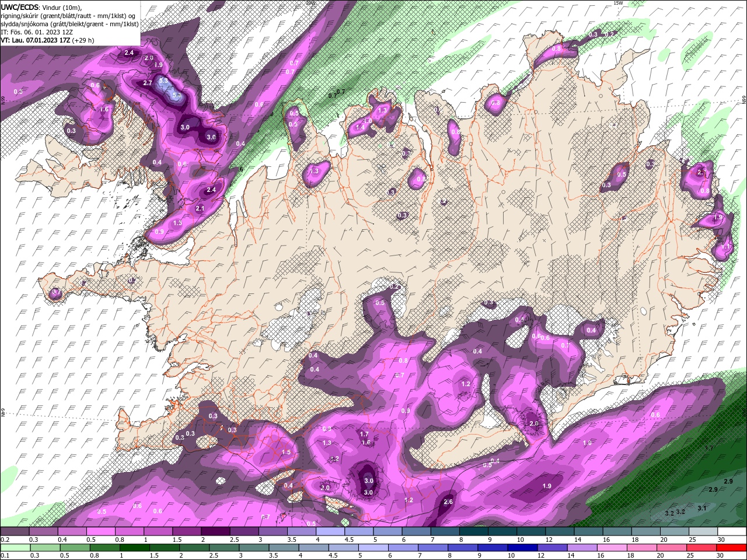Select bottom legend swatch between 5 and 6

(373, 548)
